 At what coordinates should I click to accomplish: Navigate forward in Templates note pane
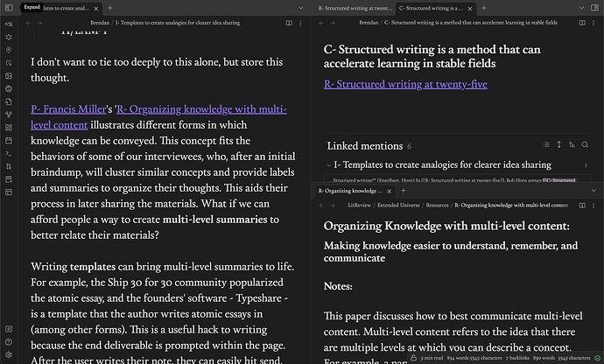pos(39,23)
